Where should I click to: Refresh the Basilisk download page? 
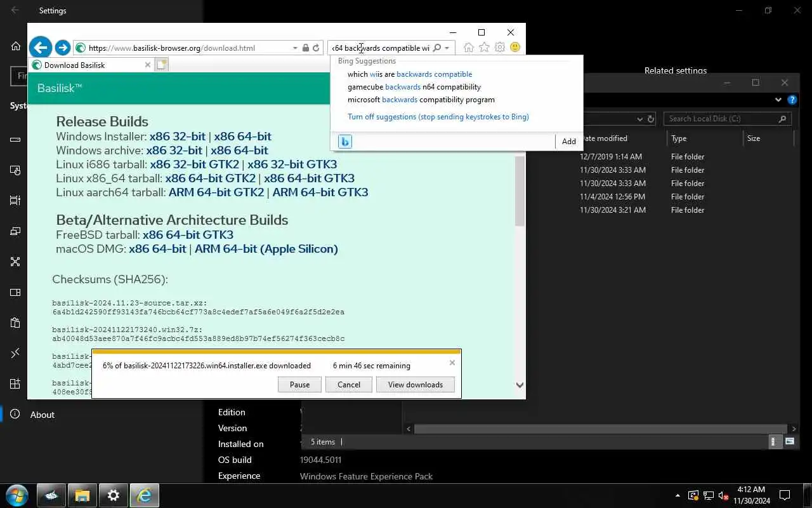pos(316,48)
